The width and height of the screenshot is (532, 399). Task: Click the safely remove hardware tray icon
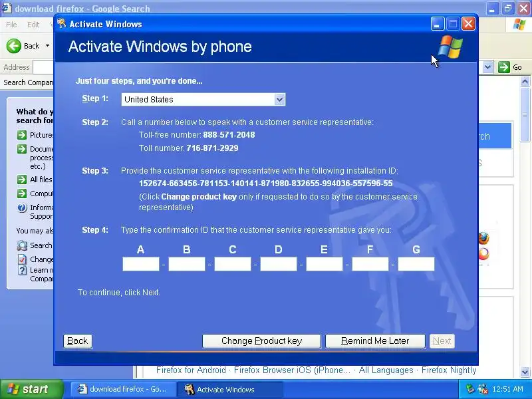470,389
